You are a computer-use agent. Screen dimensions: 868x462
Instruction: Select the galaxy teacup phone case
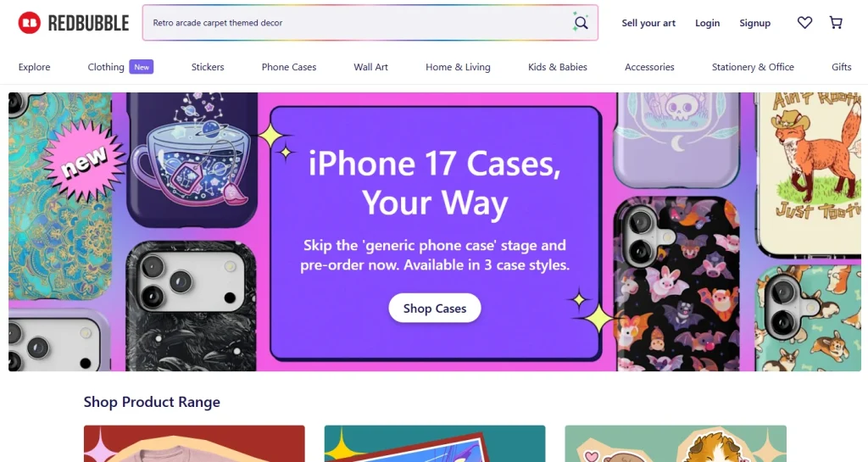click(x=192, y=159)
